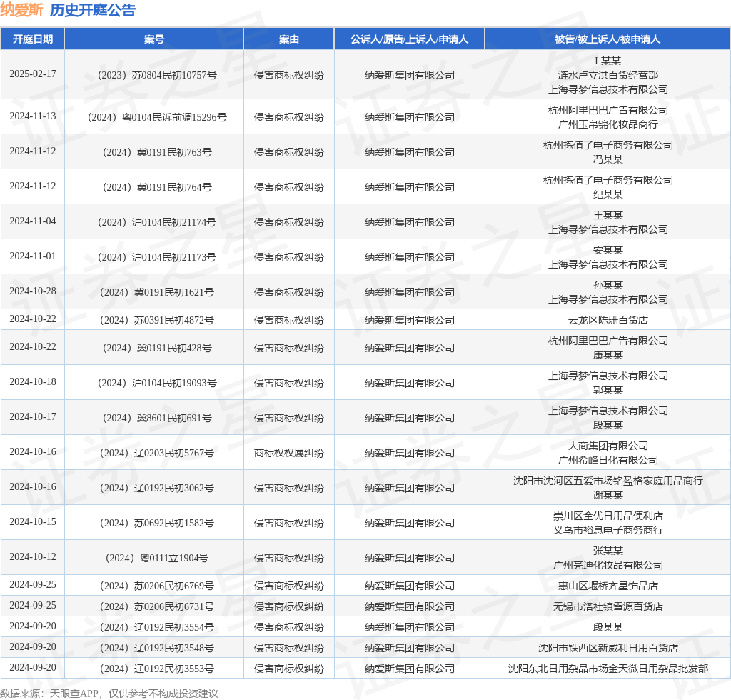The image size is (731, 700).
Task: Click case number (2024)沪0104民初19093号
Action: tap(156, 383)
